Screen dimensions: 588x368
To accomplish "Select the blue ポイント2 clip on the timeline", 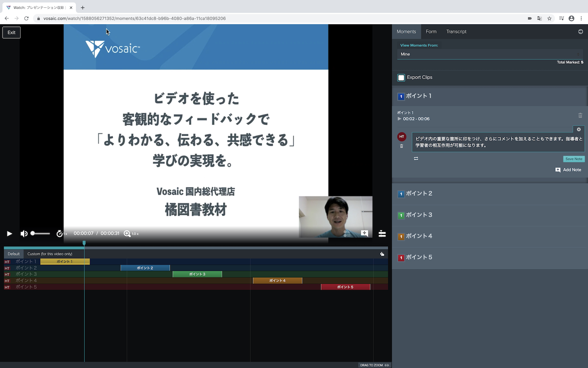I will [x=145, y=268].
